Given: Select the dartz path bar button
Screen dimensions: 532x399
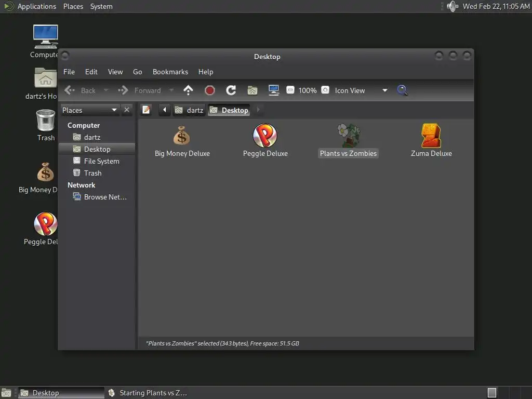Looking at the screenshot, I should pos(189,110).
